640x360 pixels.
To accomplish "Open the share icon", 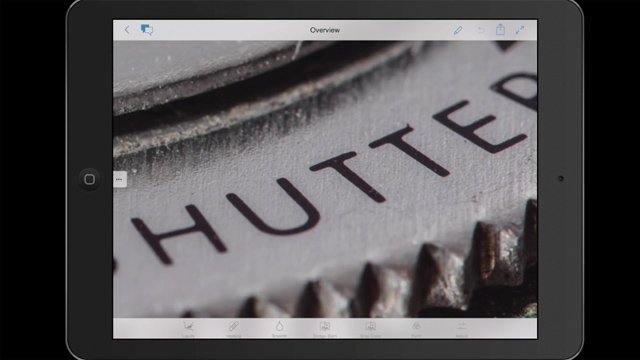I will (x=500, y=29).
